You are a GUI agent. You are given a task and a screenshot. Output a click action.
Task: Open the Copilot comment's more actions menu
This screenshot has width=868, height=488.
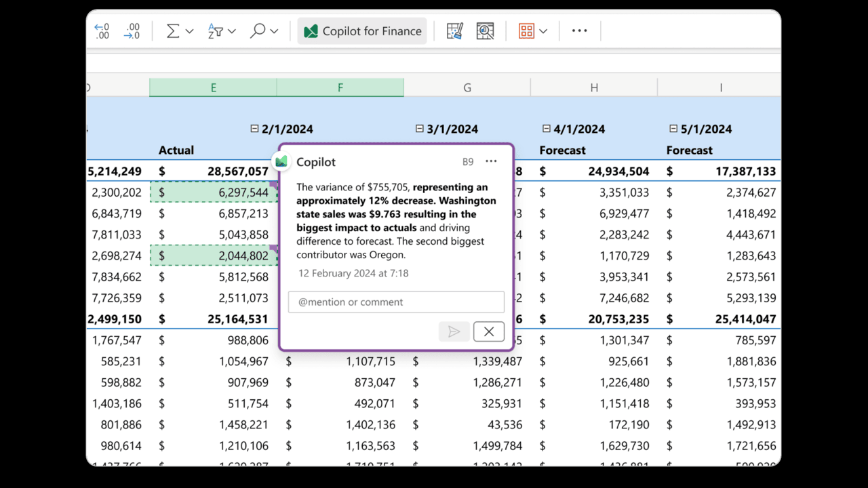(491, 161)
